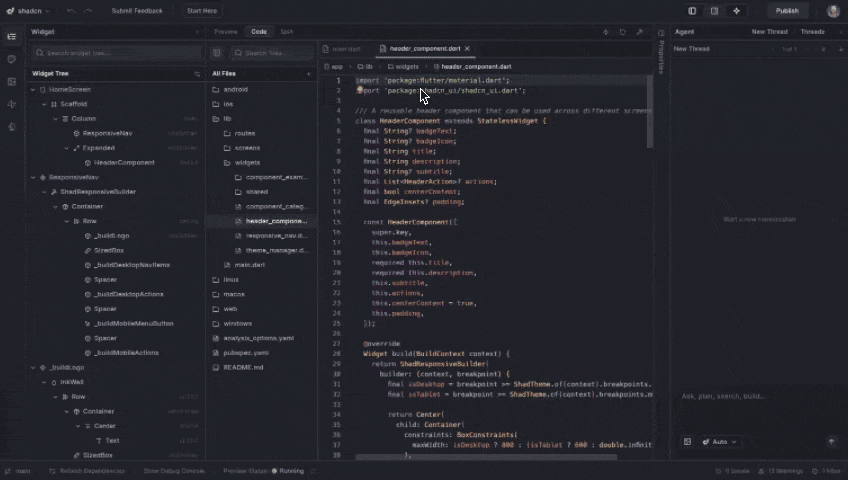
Task: Collapse the lib folder
Action: pos(227,119)
